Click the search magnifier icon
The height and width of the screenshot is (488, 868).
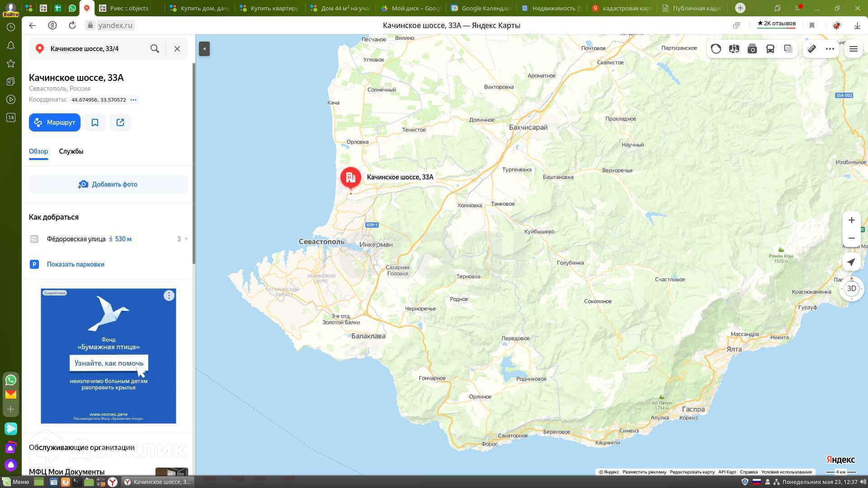click(155, 49)
